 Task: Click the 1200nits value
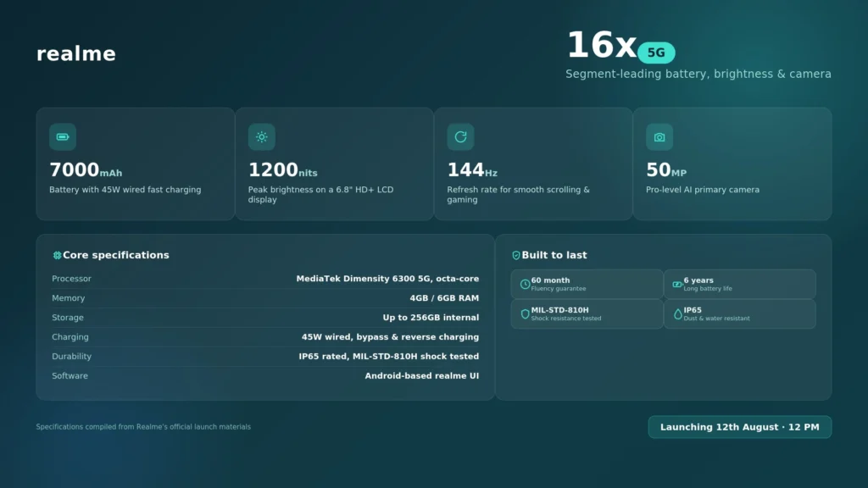click(x=283, y=169)
